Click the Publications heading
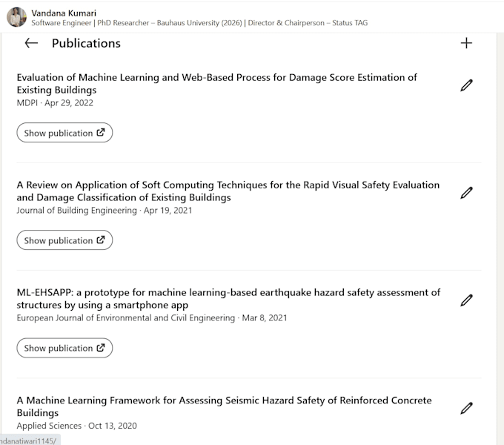 (86, 44)
